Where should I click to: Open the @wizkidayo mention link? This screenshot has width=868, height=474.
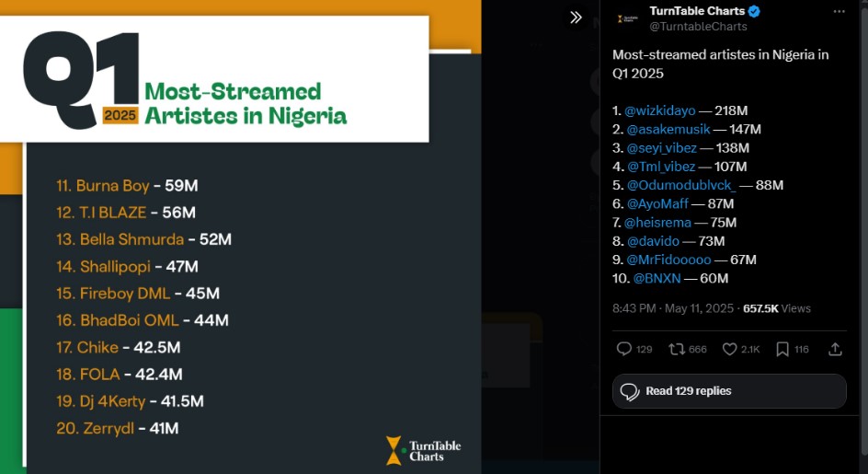pos(660,110)
